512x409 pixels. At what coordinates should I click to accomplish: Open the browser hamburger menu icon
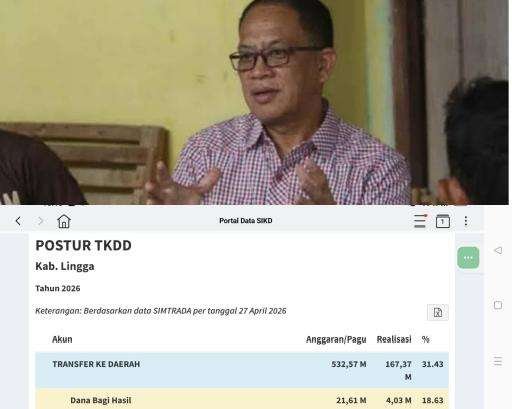tap(420, 221)
